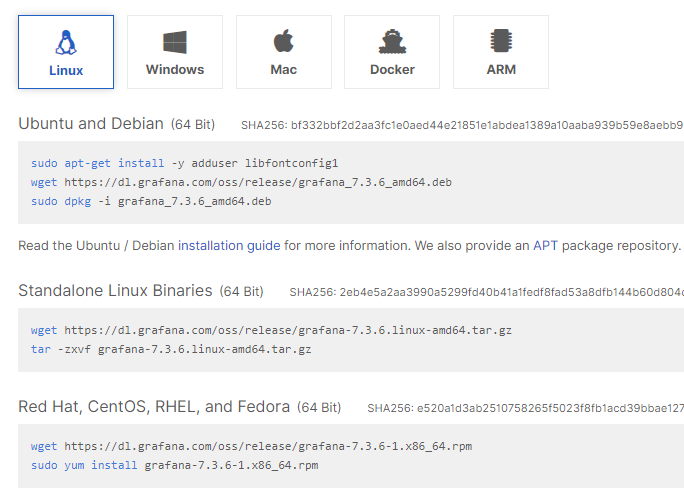Select the Linux platform tab label

[66, 70]
